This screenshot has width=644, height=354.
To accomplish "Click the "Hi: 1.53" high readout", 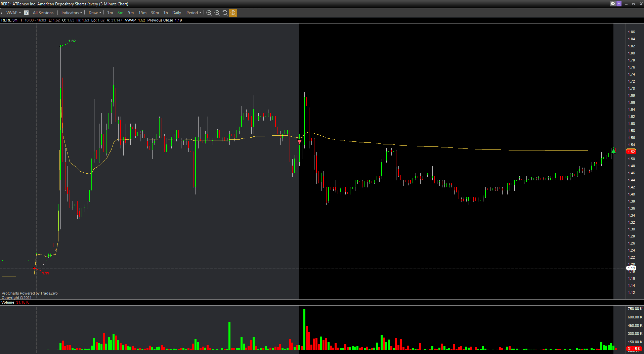I will click(83, 20).
